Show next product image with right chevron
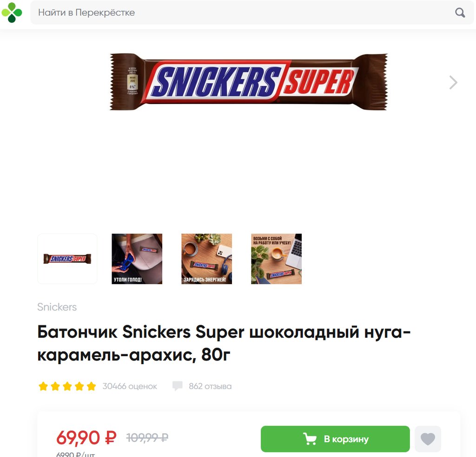The width and height of the screenshot is (476, 457). point(453,83)
